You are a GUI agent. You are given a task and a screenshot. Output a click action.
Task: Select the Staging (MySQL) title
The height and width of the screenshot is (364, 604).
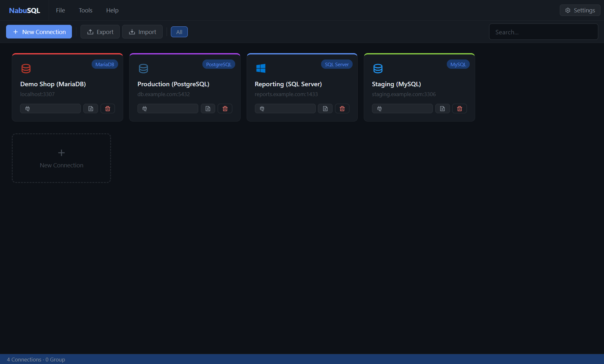(397, 84)
